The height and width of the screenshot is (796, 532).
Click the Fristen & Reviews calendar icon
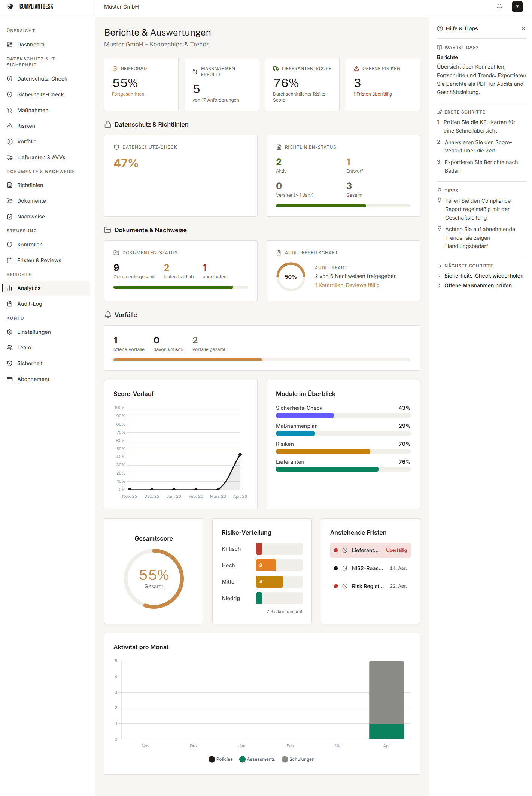point(10,260)
